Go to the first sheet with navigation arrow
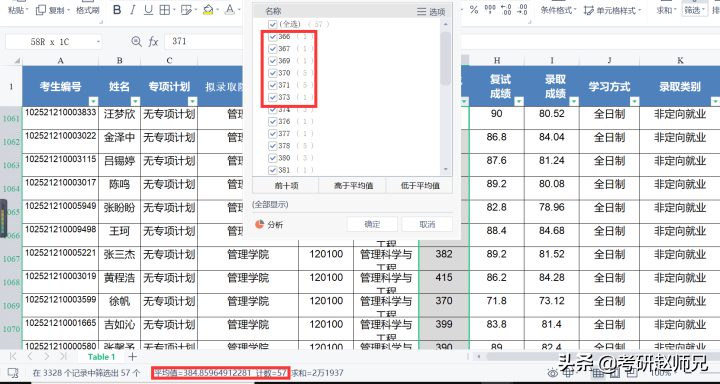Screen dimensions: 720x384 coord(13,356)
